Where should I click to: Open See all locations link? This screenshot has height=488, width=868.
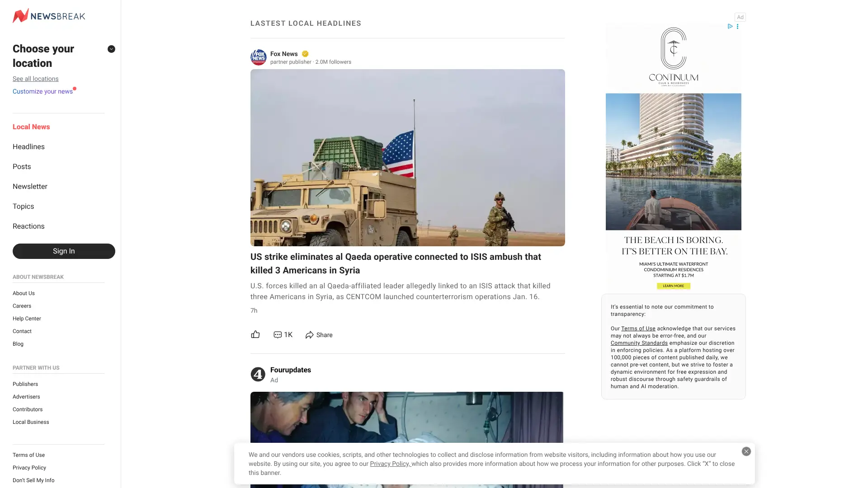36,79
